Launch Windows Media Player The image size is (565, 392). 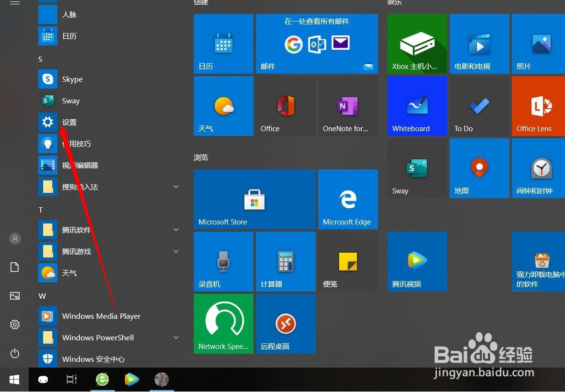click(x=108, y=316)
